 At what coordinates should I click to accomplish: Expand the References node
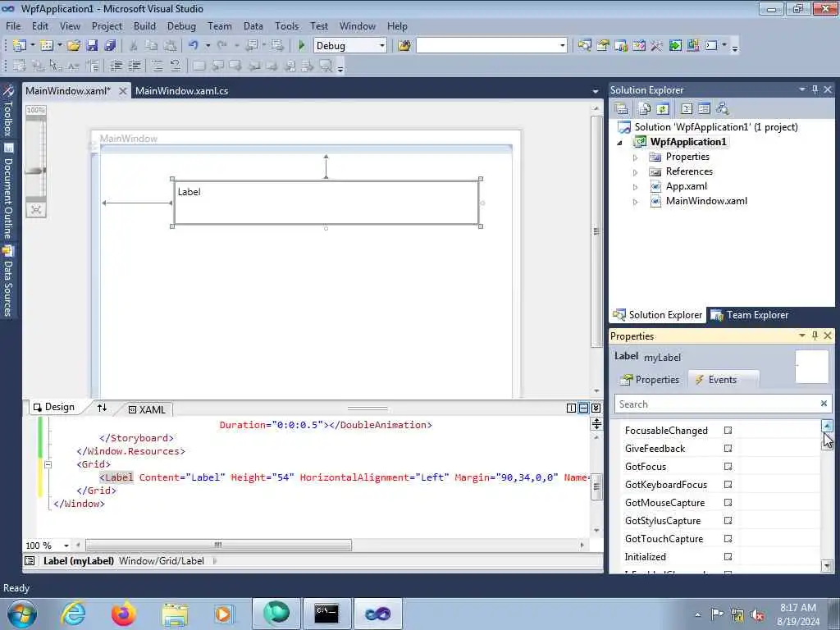pyautogui.click(x=636, y=172)
